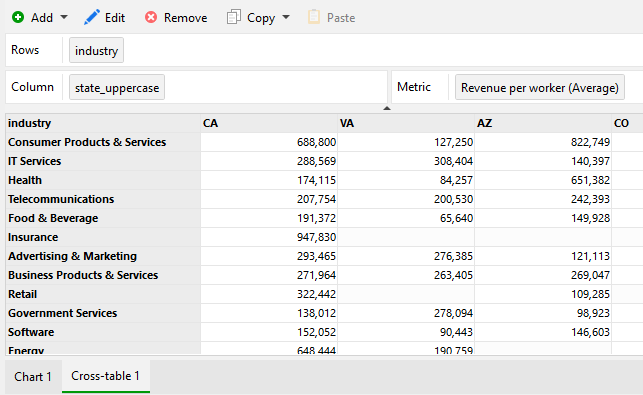
Task: Select the Revenue per worker (Average) metric
Action: tap(540, 87)
